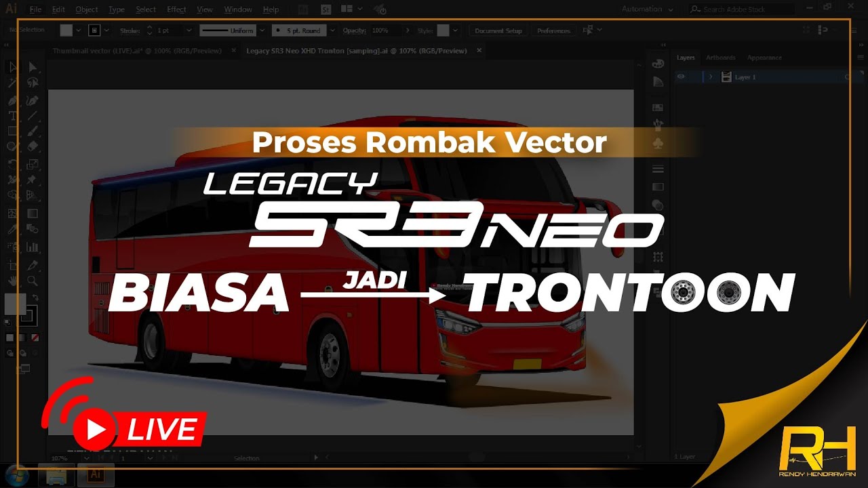Choose the Column Graph tool
Image resolution: width=868 pixels, height=488 pixels.
tap(32, 247)
